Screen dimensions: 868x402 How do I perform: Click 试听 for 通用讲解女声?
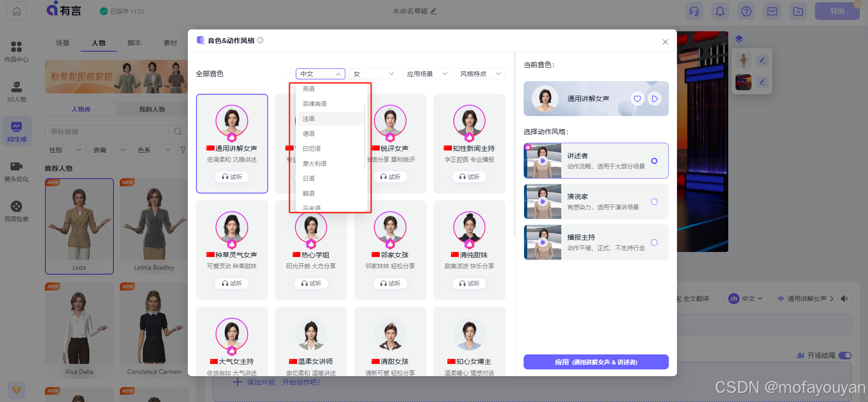coord(232,177)
